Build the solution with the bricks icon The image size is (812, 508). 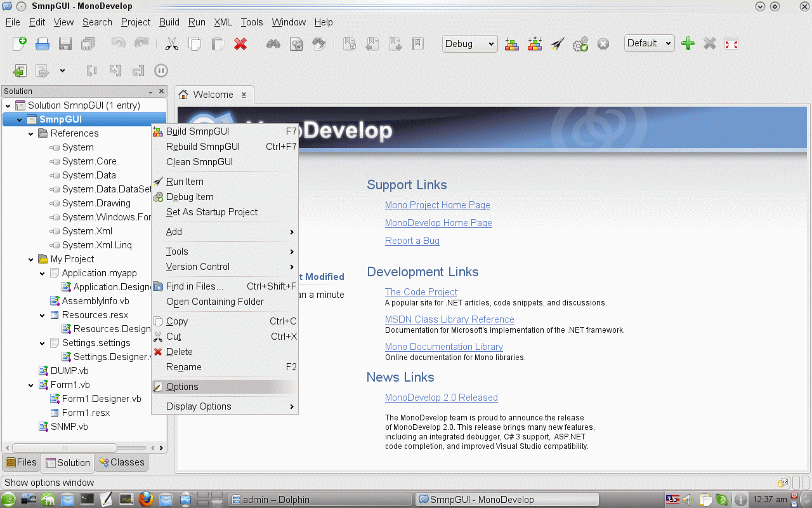coord(512,44)
